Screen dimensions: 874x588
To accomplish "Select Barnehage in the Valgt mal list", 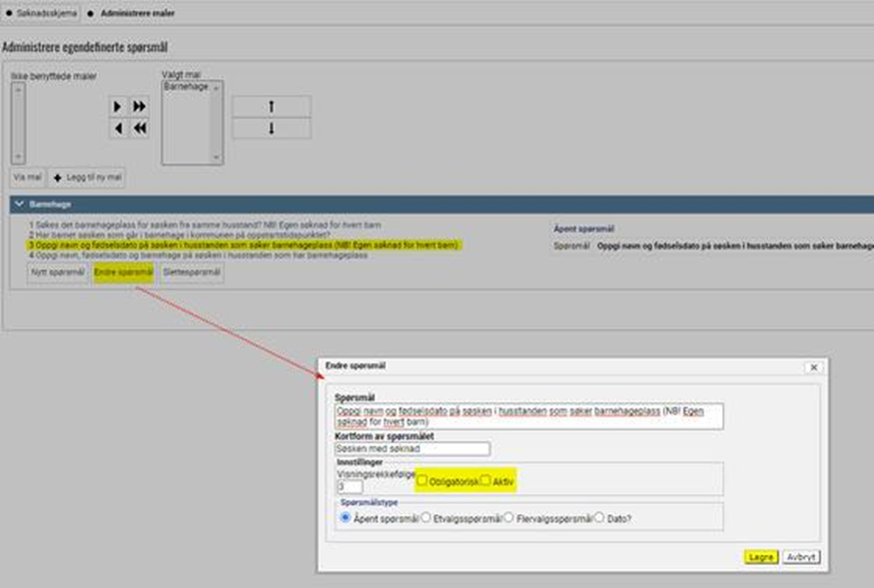I will 186,87.
